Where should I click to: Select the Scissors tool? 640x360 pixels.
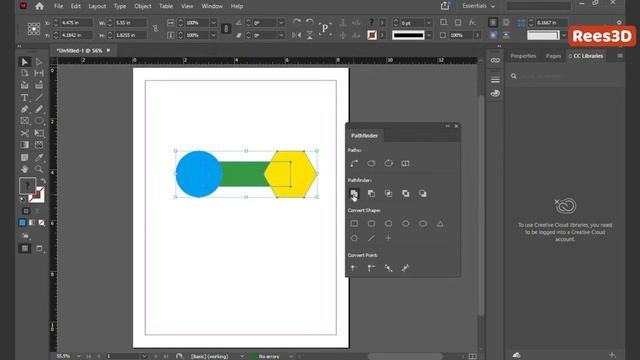point(25,133)
